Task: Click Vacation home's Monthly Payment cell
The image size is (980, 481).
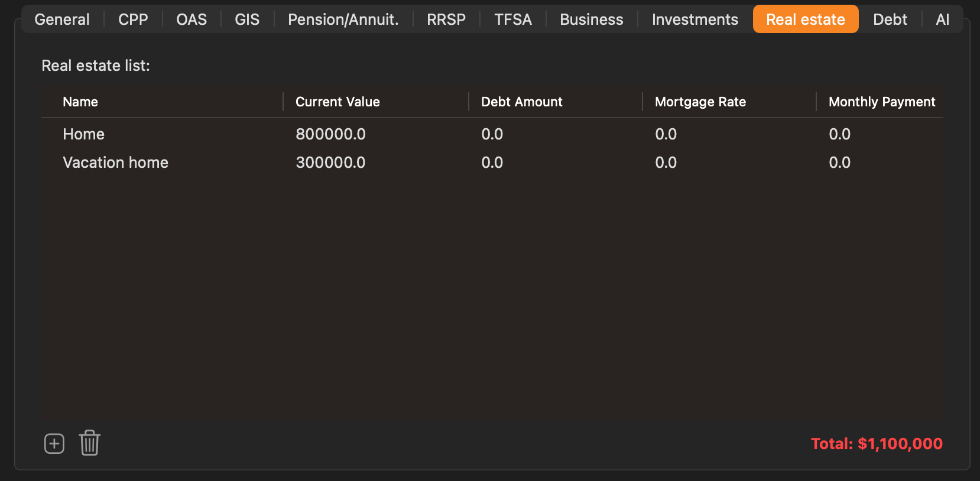Action: [x=839, y=162]
